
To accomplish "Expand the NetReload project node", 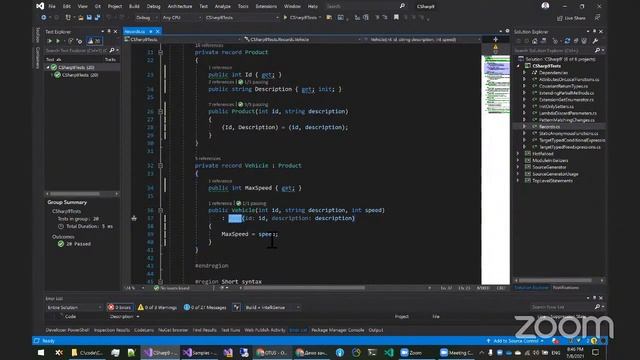I will coord(518,154).
